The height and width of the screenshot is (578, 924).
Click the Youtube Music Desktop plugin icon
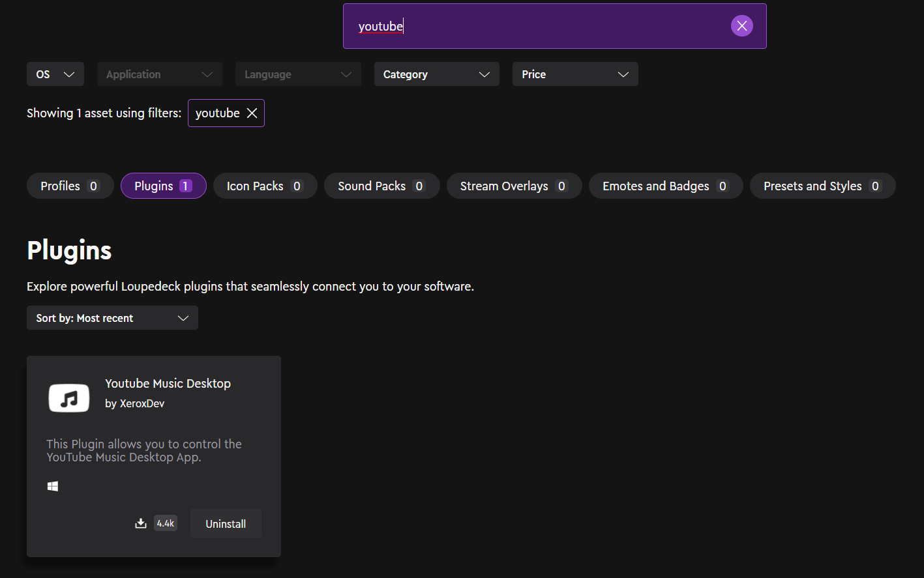click(x=69, y=397)
